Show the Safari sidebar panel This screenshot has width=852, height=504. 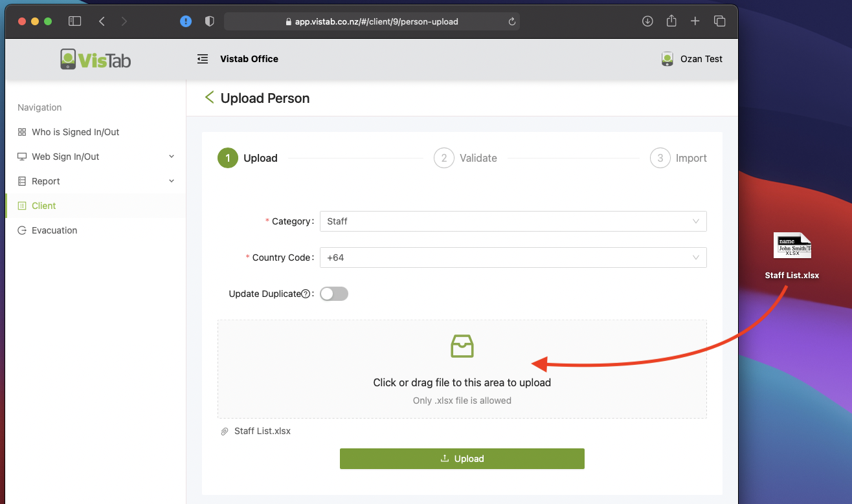pyautogui.click(x=75, y=21)
